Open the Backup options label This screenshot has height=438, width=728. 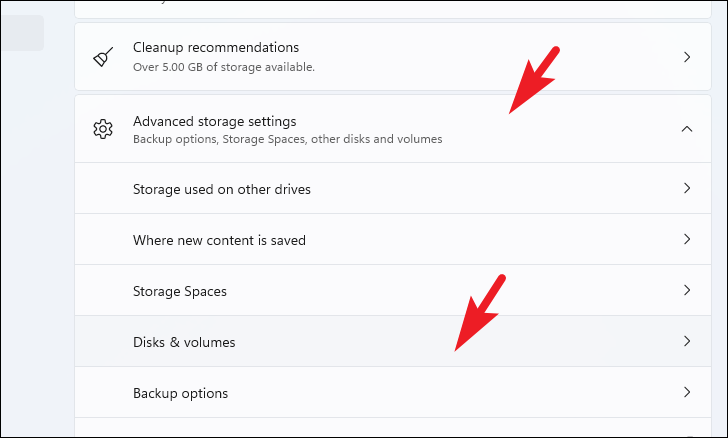click(x=180, y=394)
